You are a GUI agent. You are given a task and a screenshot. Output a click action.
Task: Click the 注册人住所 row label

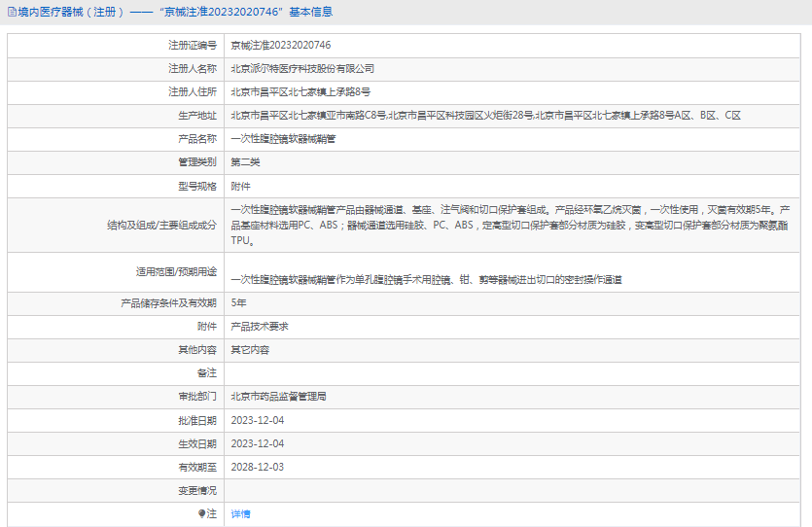point(193,92)
